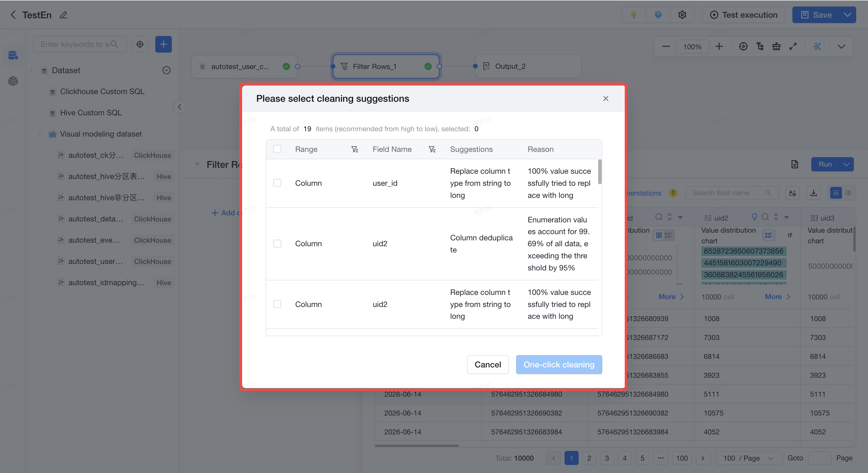Go to page 3 in pagination

pyautogui.click(x=607, y=458)
